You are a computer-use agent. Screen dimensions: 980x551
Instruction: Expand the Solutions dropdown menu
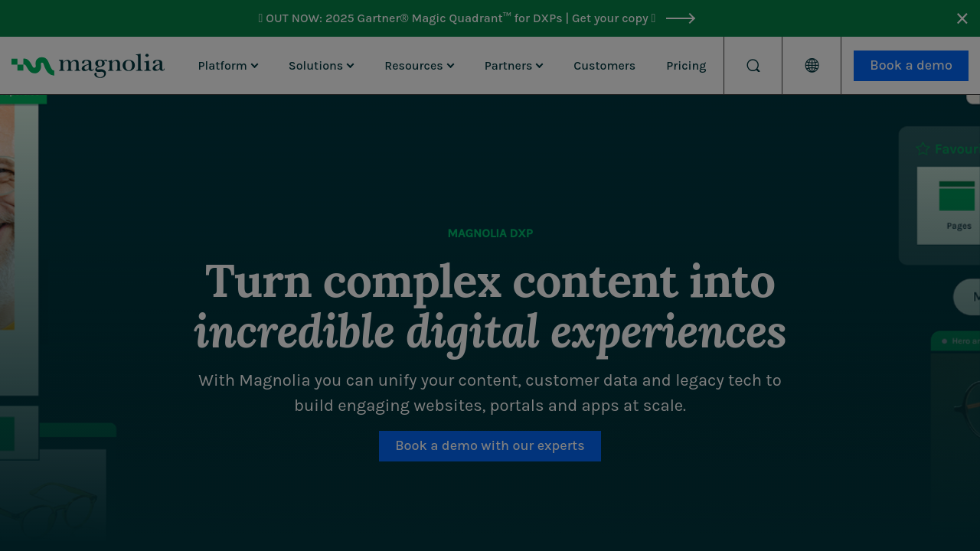coord(321,66)
